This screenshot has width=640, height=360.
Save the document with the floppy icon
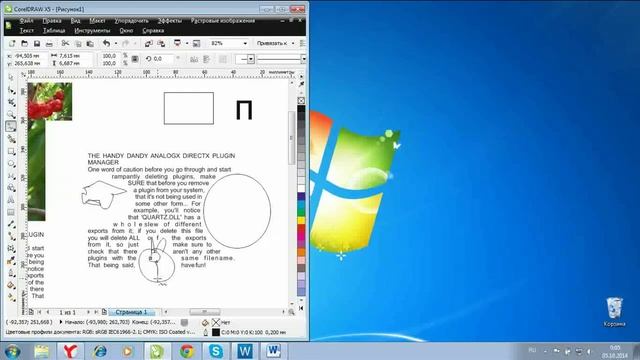[x=37, y=43]
